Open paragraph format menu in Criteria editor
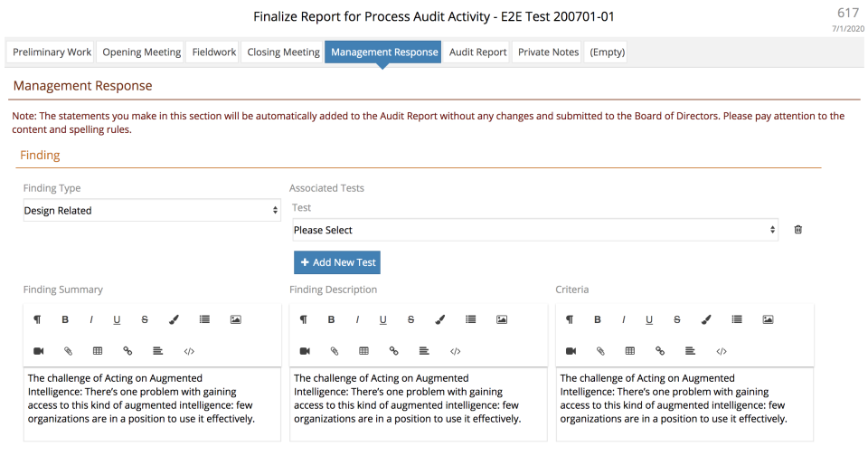The image size is (868, 456). click(x=570, y=319)
